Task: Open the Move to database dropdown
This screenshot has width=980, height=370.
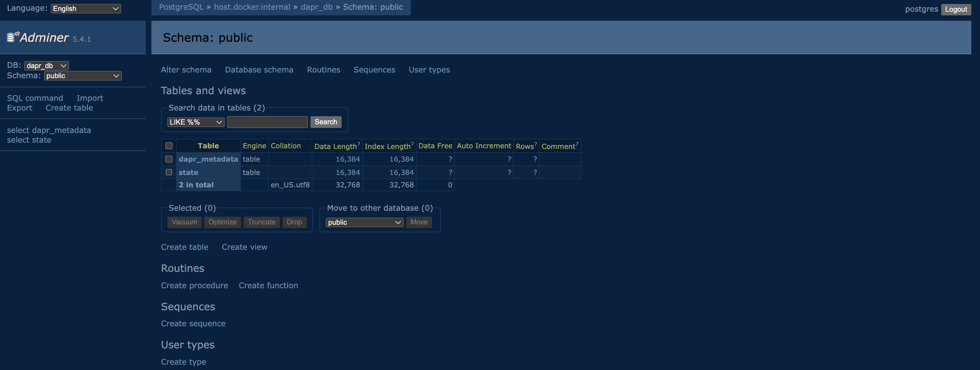Action: coord(364,222)
